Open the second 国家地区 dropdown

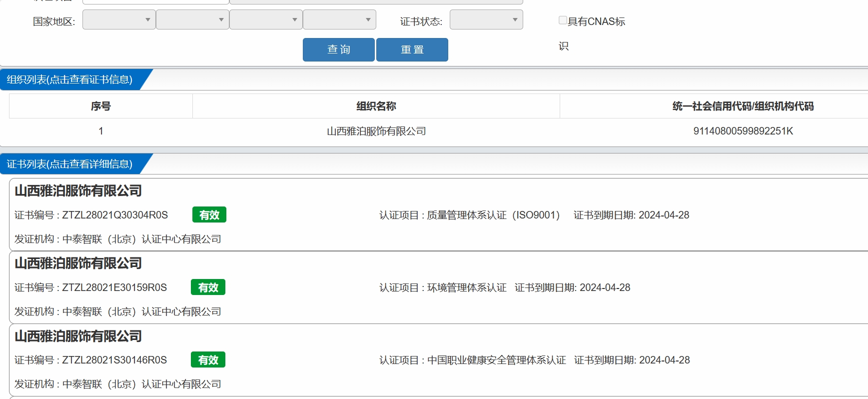[x=192, y=19]
